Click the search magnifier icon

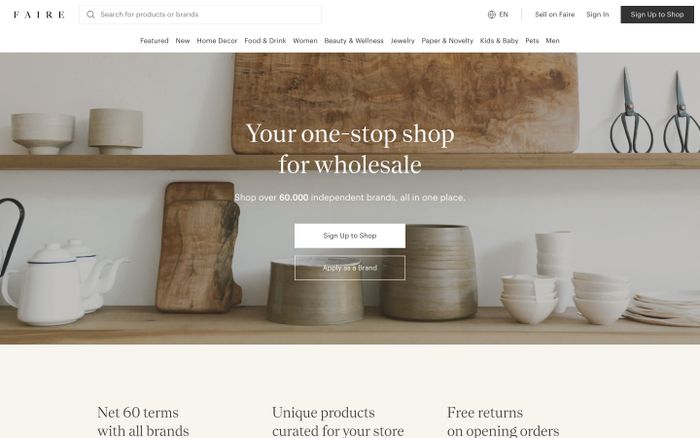coord(91,15)
